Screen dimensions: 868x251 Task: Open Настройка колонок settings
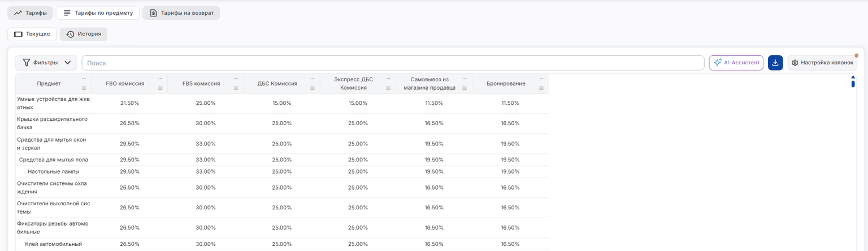(822, 63)
